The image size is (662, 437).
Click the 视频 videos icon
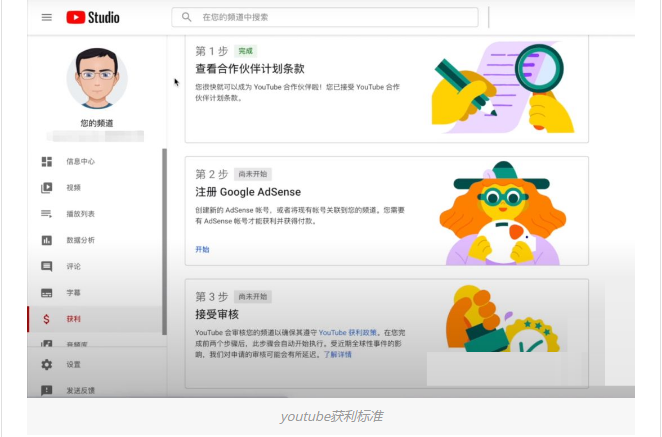(x=46, y=187)
